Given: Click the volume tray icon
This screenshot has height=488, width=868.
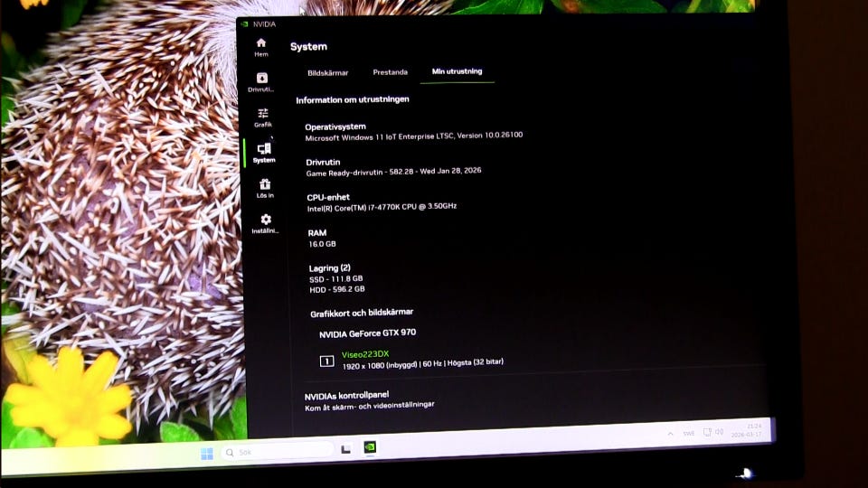Looking at the screenshot, I should tap(719, 431).
